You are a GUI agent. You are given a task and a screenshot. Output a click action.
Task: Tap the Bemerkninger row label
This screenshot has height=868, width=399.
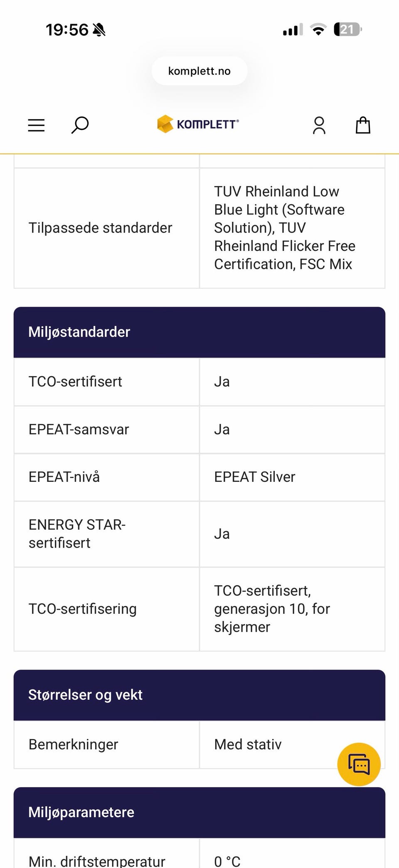73,744
